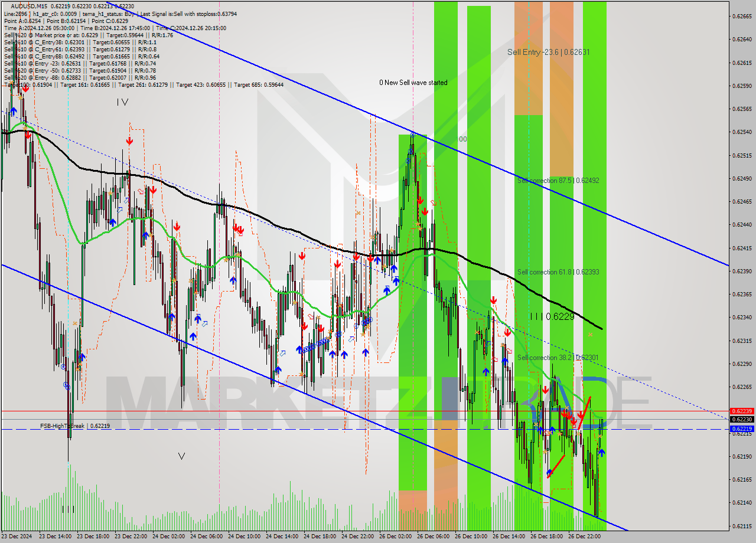Image resolution: width=756 pixels, height=543 pixels.
Task: Select the 'Sell correction 38.2 | 0.62301' label
Action: [558, 357]
